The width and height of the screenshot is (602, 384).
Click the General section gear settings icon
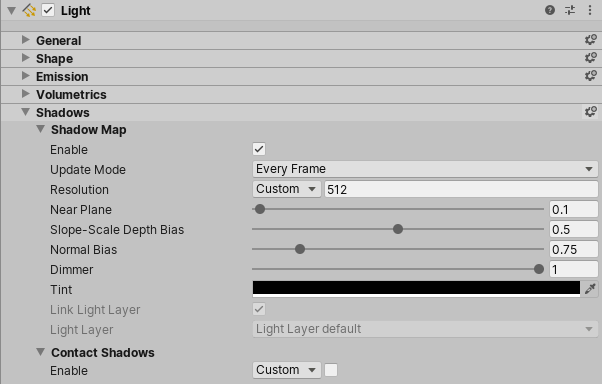(x=590, y=40)
